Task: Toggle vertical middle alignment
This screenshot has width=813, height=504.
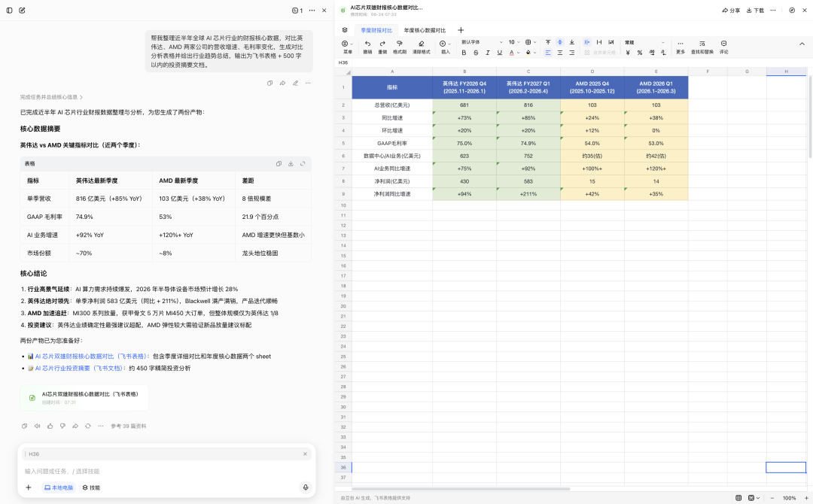Action: [x=560, y=42]
